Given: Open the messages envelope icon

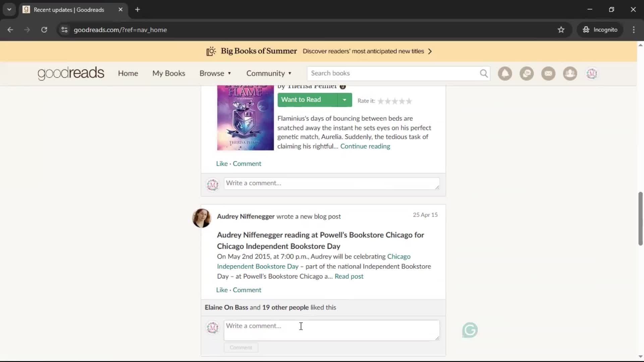Looking at the screenshot, I should [548, 73].
